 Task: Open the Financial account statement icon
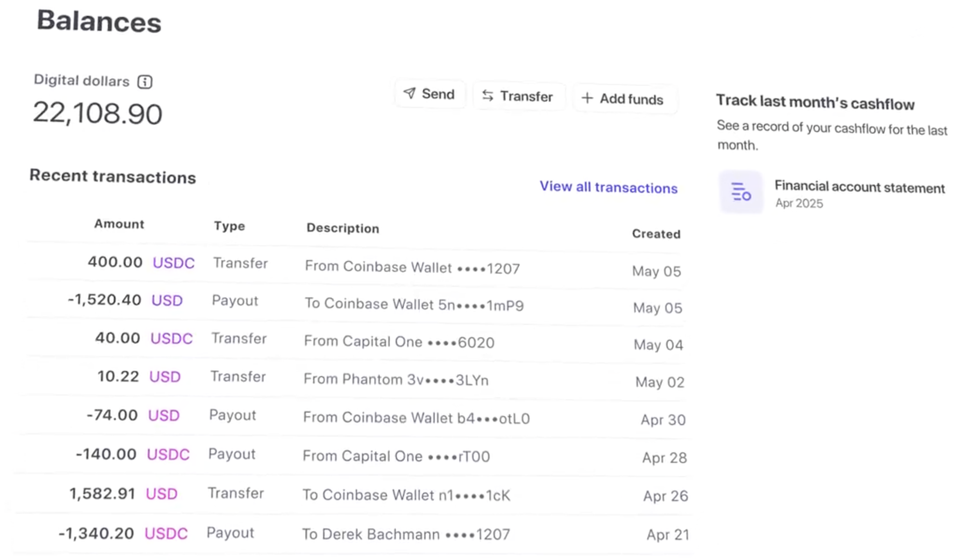740,192
